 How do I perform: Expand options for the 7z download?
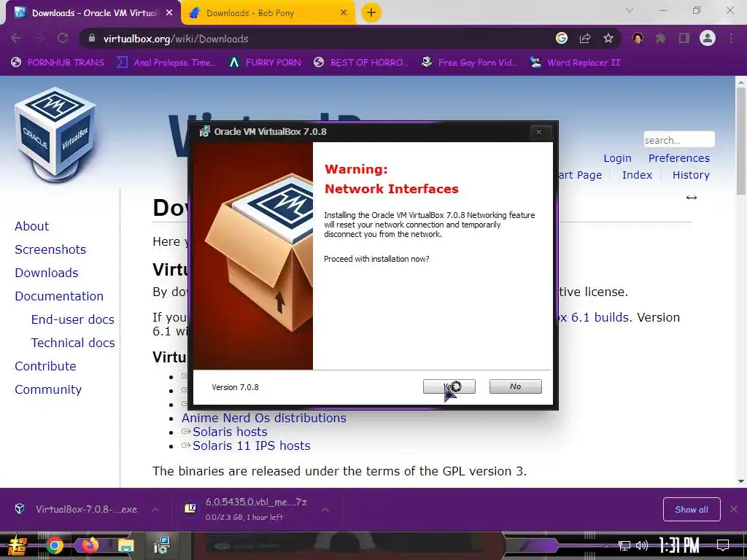click(x=325, y=510)
